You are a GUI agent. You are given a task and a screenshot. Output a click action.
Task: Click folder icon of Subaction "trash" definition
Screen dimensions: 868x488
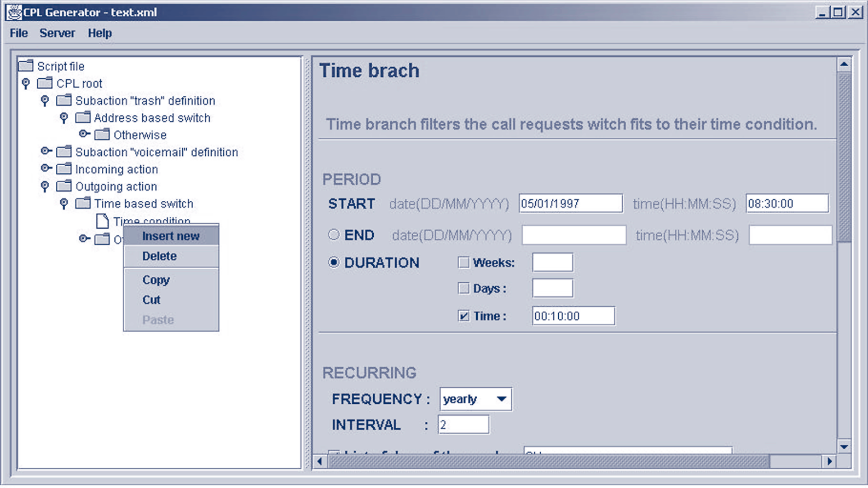[64, 101]
